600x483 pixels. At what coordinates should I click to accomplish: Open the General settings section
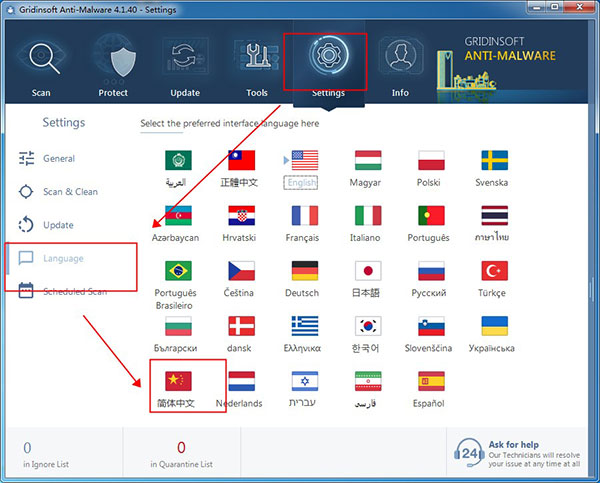click(x=47, y=158)
